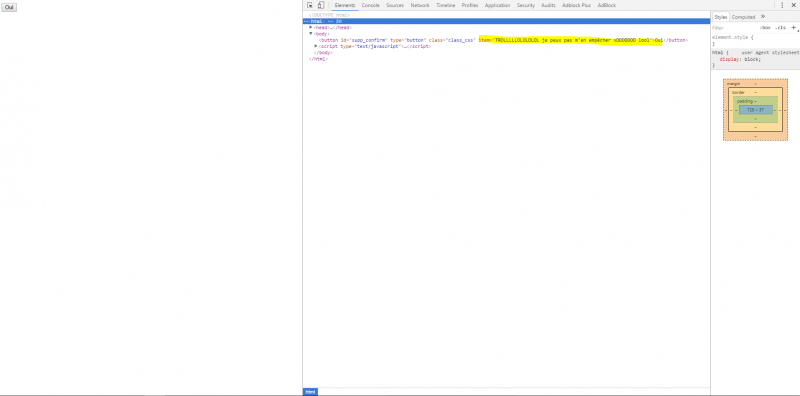Select the box model content size box

pyautogui.click(x=756, y=110)
